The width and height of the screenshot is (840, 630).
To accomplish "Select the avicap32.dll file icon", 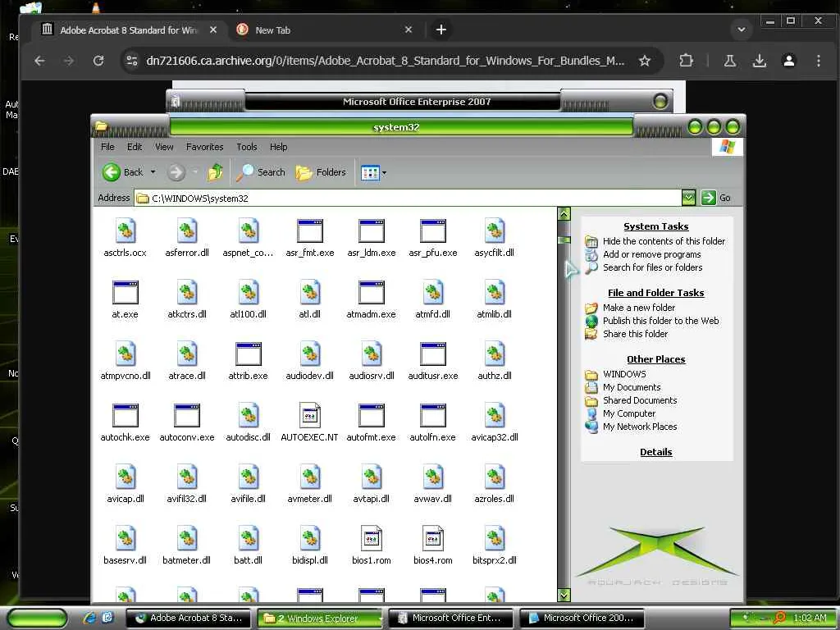I will 495,415.
